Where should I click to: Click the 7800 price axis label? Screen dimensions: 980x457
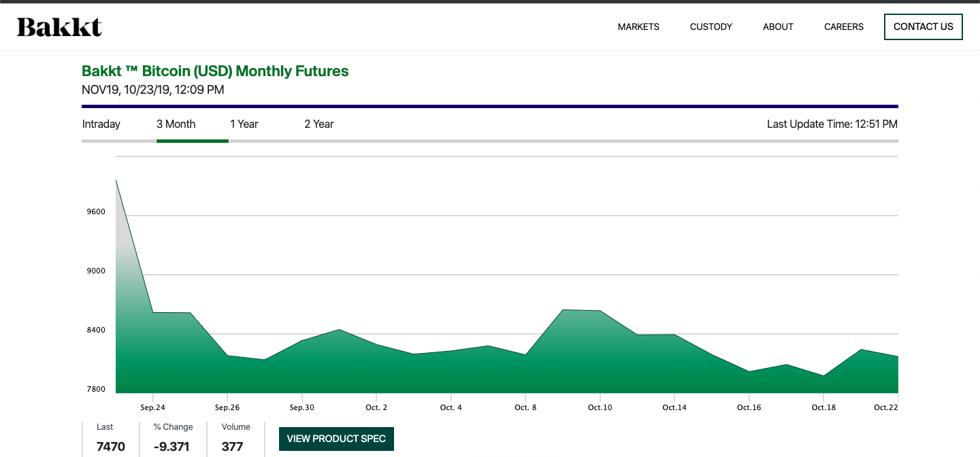pyautogui.click(x=96, y=390)
